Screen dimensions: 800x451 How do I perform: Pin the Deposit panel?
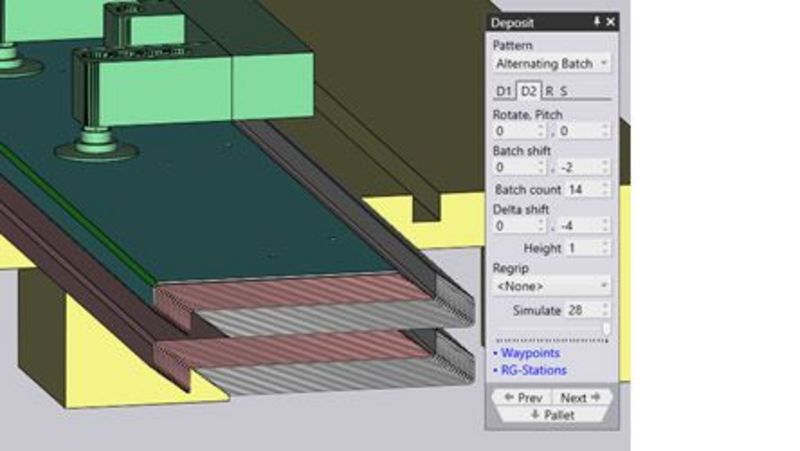click(597, 21)
